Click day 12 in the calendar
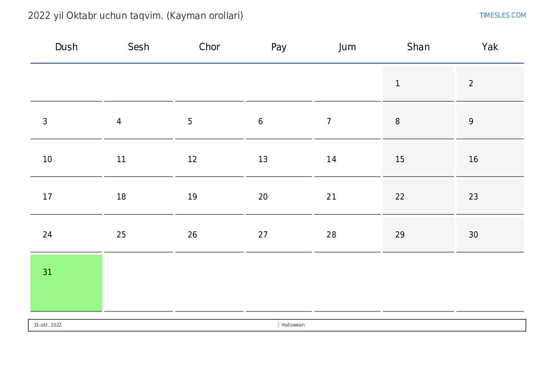The width and height of the screenshot is (554, 392). pos(209,159)
